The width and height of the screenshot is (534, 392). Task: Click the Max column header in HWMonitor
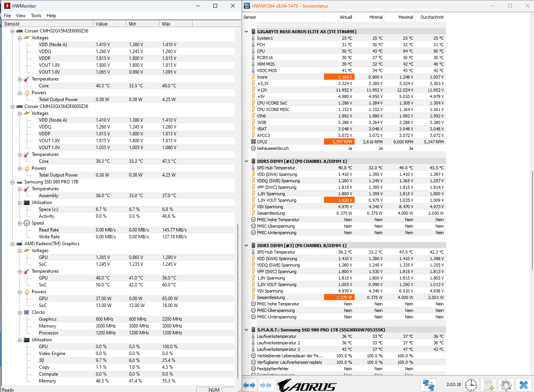(176, 24)
